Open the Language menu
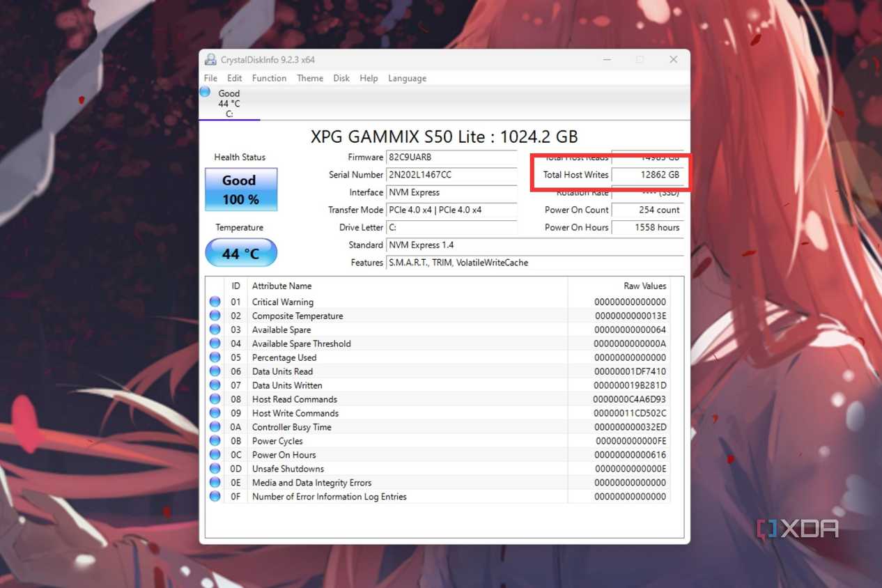This screenshot has height=588, width=882. (407, 78)
